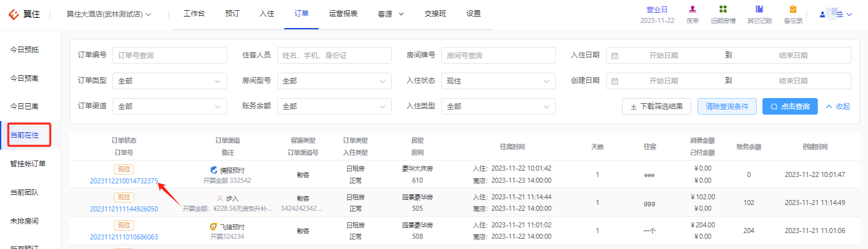Select the 订单 tab
868x249 pixels.
pos(301,13)
